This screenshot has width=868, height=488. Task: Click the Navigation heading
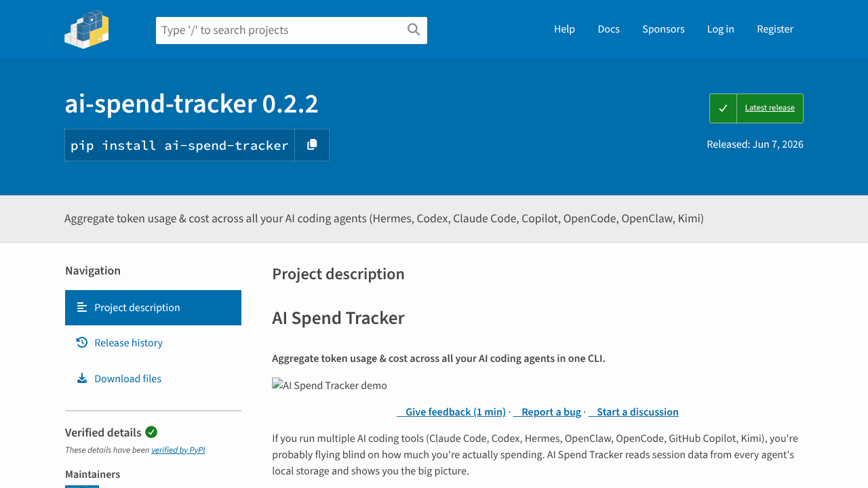93,270
